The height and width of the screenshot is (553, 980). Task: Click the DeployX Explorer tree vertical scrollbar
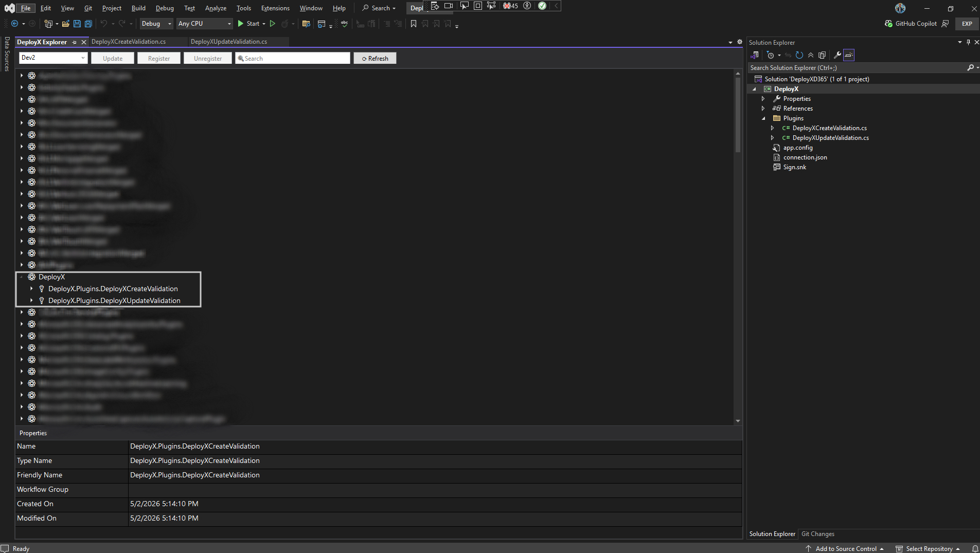click(738, 247)
